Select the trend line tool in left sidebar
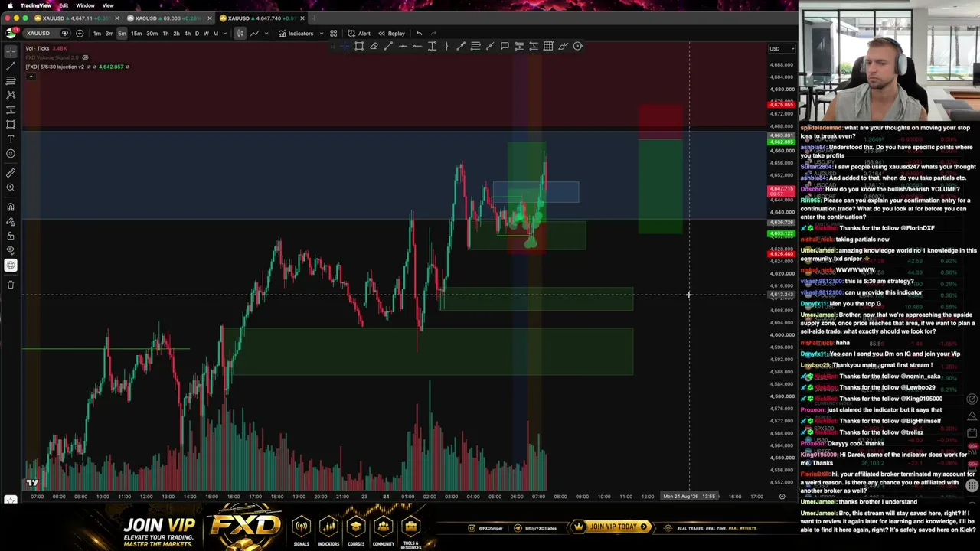This screenshot has height=551, width=980. point(11,66)
